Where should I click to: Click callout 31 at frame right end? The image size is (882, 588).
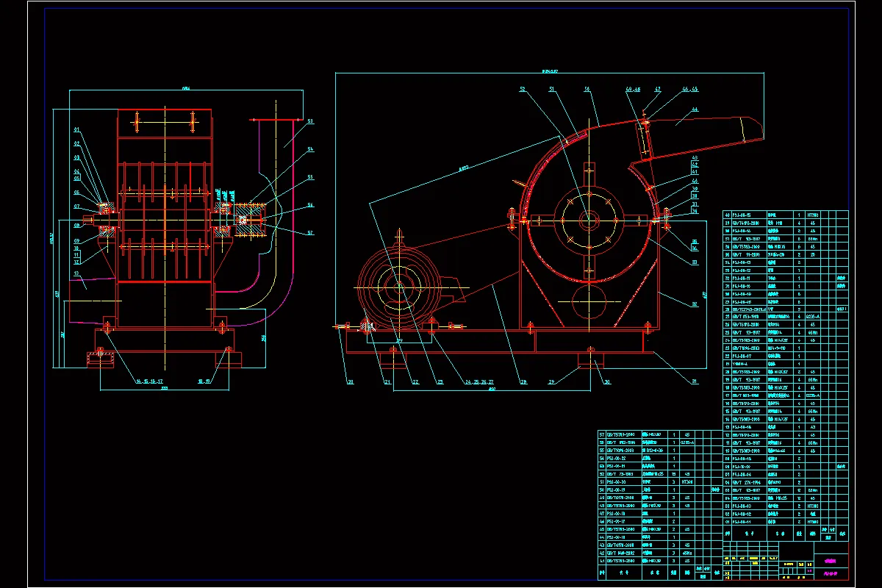click(x=695, y=381)
